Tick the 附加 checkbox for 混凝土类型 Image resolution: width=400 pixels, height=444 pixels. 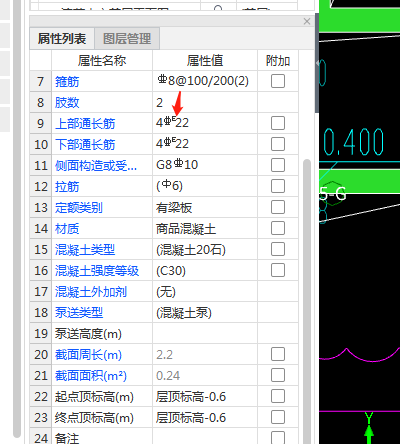click(x=278, y=249)
